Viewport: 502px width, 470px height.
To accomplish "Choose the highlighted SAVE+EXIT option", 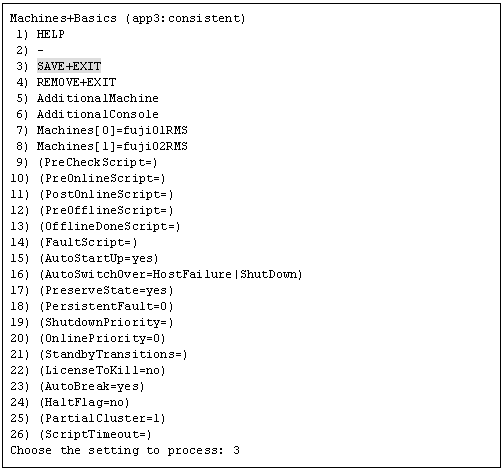I will click(x=69, y=66).
